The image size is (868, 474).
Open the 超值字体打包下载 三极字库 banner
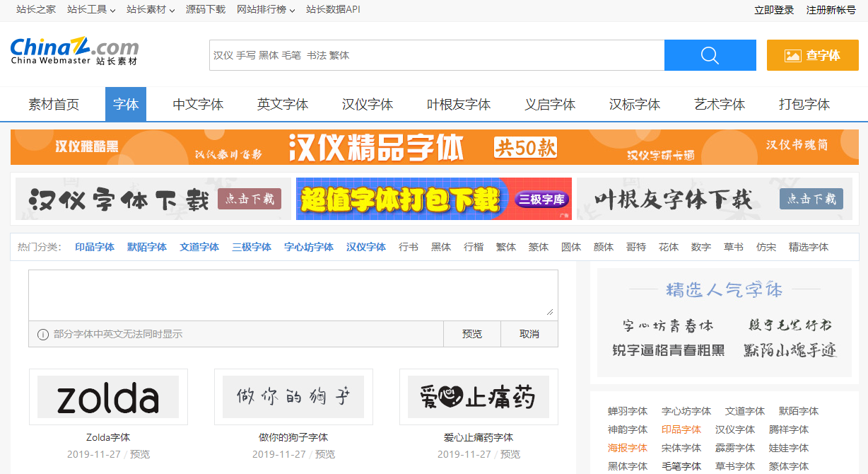(433, 199)
